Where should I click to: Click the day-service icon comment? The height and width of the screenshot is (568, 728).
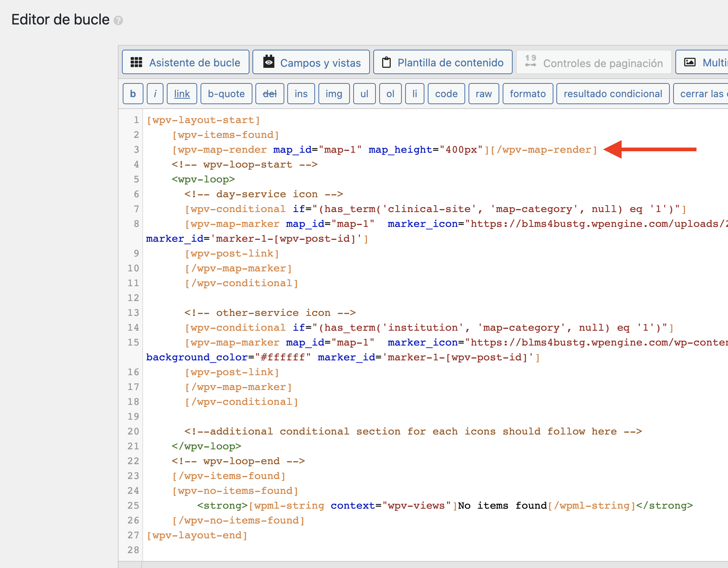click(x=264, y=194)
